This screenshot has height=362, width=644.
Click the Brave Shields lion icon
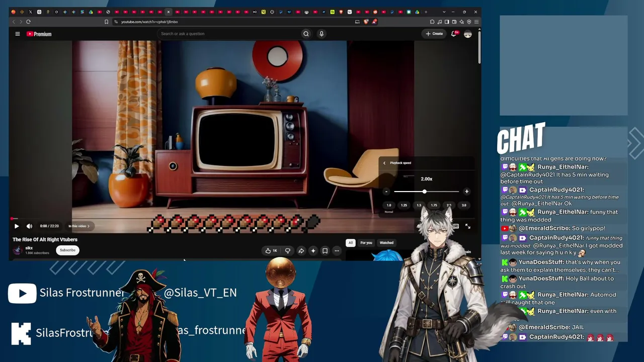[366, 22]
